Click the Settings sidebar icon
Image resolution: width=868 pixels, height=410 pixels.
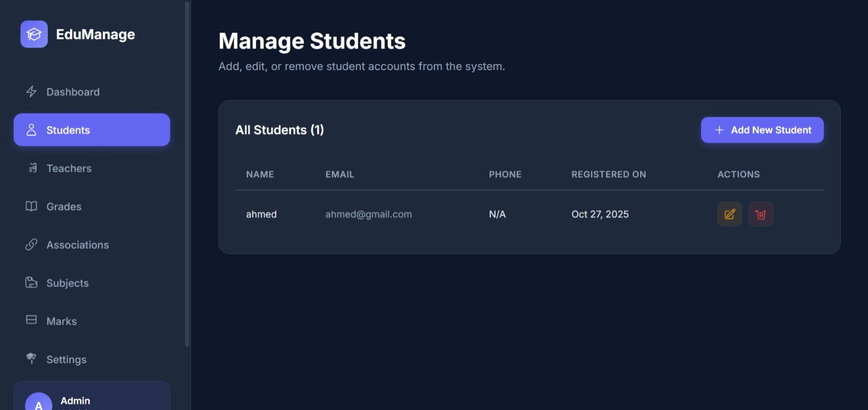click(x=31, y=359)
